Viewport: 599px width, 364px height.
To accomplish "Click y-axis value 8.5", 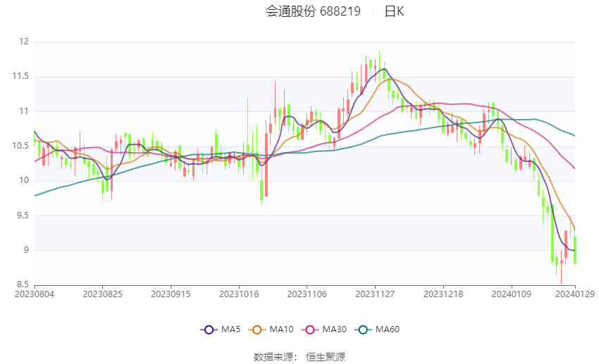I will pos(23,284).
